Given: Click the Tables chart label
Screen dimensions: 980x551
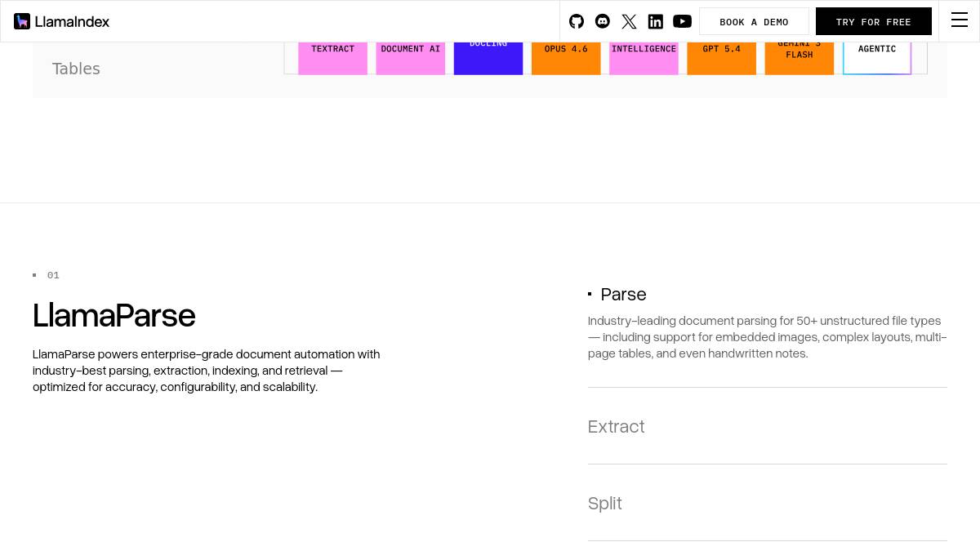Looking at the screenshot, I should point(76,69).
